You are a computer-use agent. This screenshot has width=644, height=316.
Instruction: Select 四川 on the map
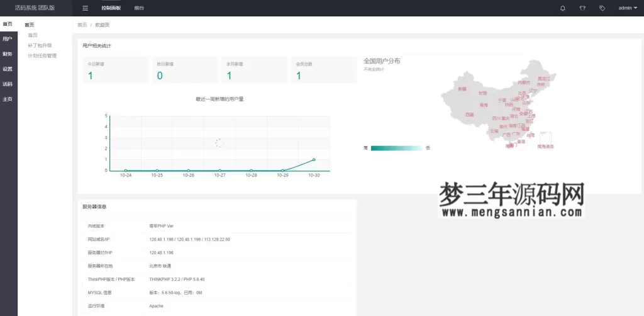coord(497,118)
